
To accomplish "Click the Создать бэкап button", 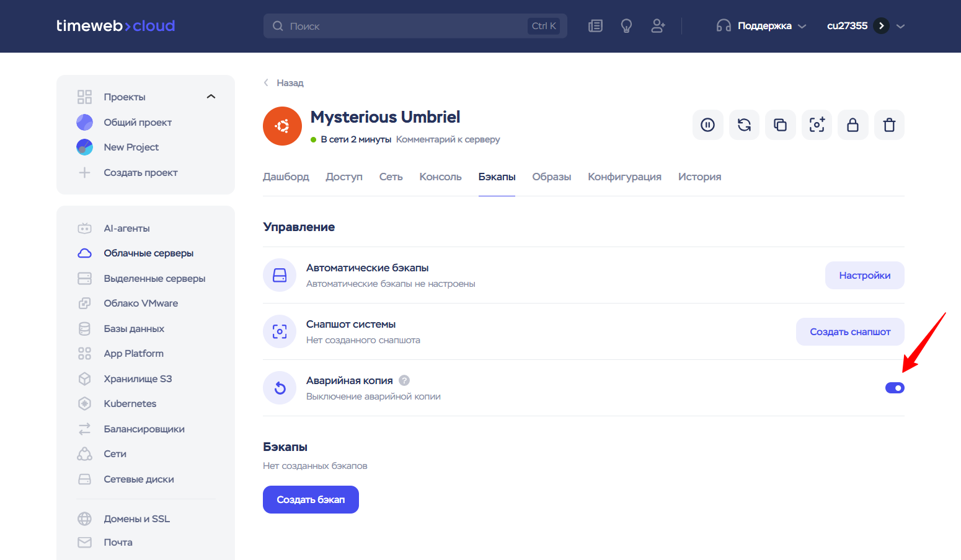I will click(x=311, y=499).
